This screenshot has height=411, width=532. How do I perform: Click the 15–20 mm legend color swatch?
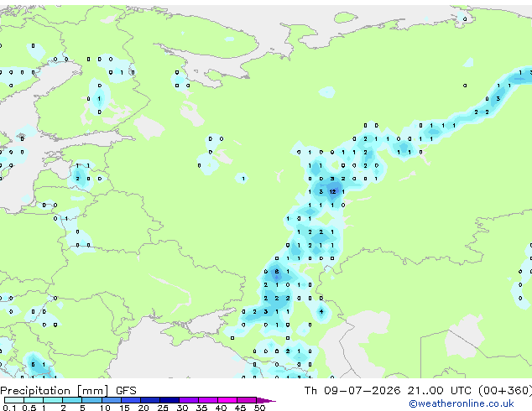(130, 400)
